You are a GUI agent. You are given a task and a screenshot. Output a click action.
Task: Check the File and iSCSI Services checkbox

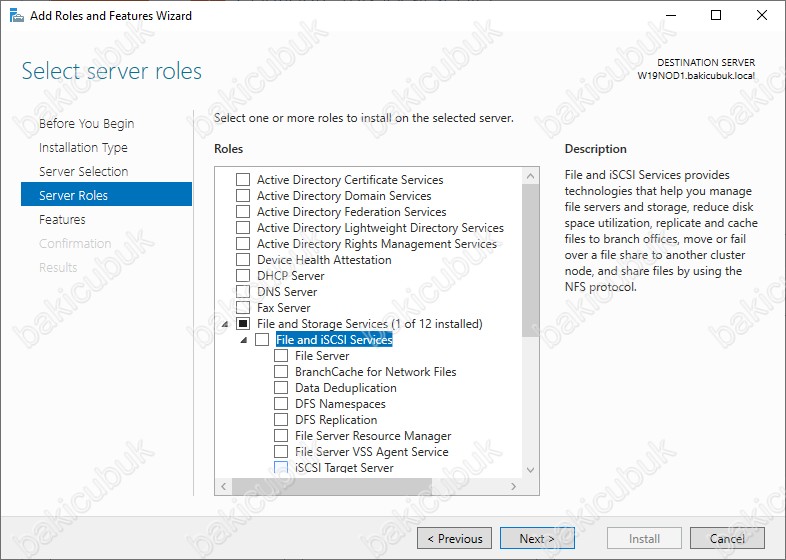tap(262, 340)
